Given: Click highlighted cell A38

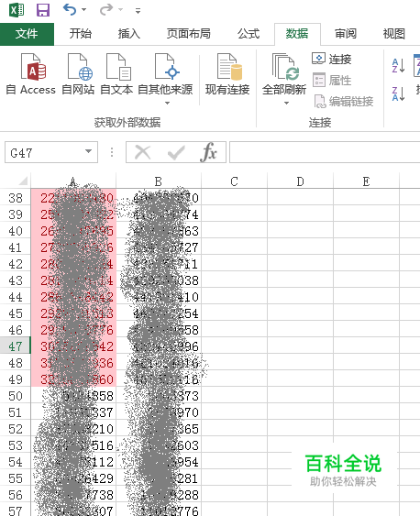Looking at the screenshot, I should (73, 198).
